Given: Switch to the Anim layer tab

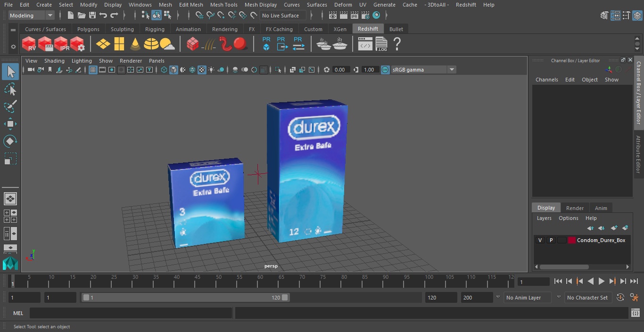Looking at the screenshot, I should [601, 208].
